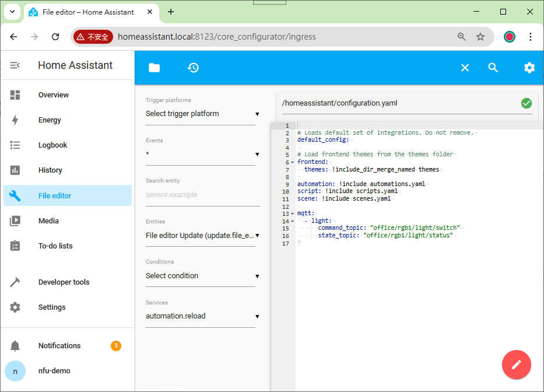Open the file browser folder icon
Image resolution: width=544 pixels, height=392 pixels.
(x=154, y=68)
